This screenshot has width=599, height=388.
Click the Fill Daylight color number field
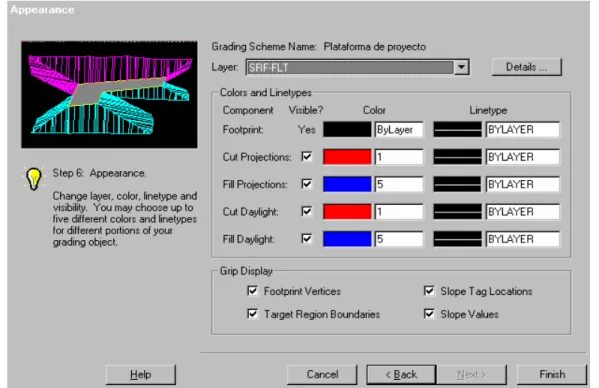tap(398, 239)
